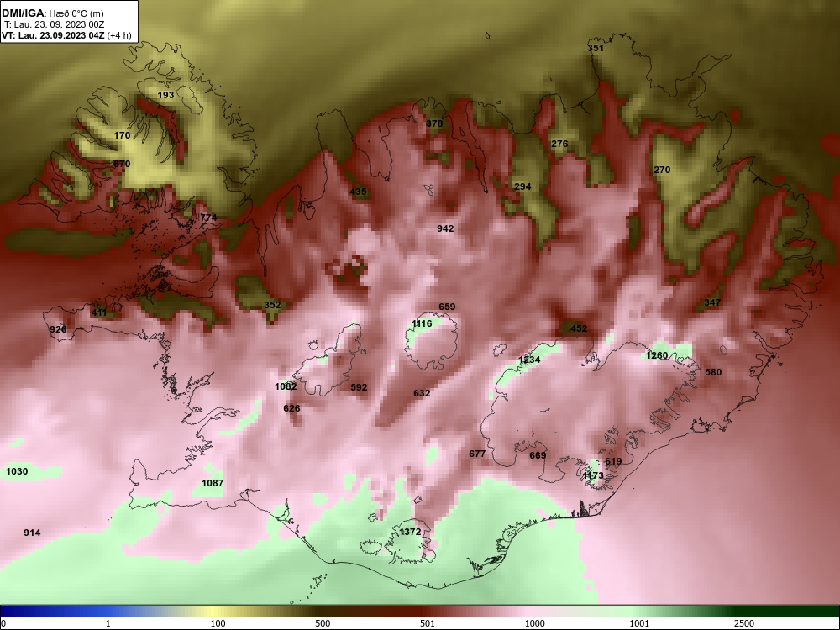Click the 942 value label on the map

click(445, 228)
